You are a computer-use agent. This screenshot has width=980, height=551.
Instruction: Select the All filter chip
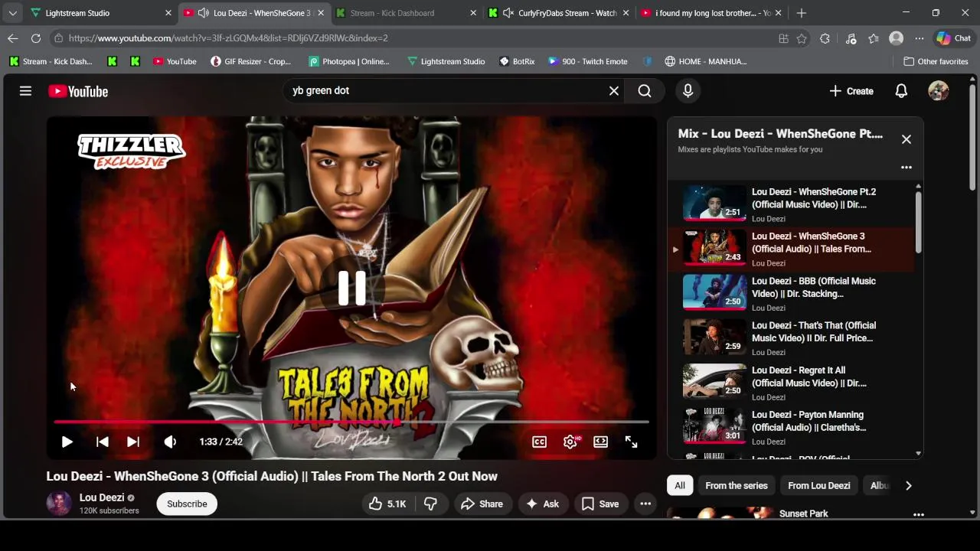coord(679,485)
